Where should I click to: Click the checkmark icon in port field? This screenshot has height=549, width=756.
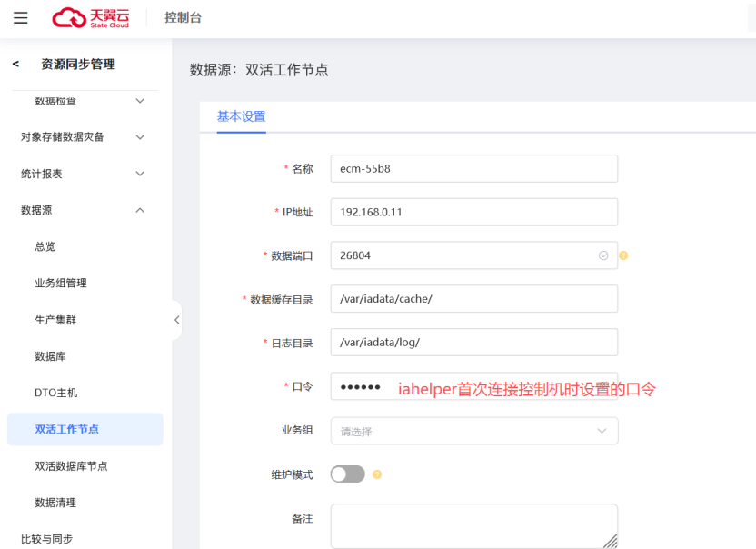coord(603,255)
